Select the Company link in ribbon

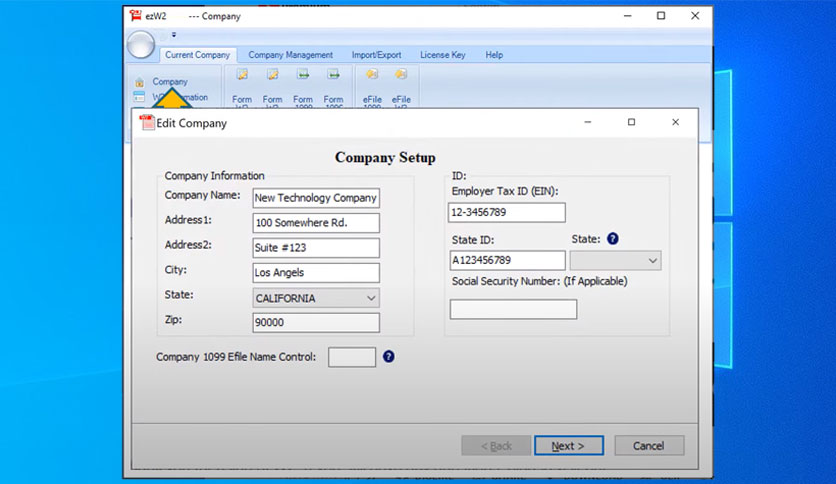click(x=170, y=82)
